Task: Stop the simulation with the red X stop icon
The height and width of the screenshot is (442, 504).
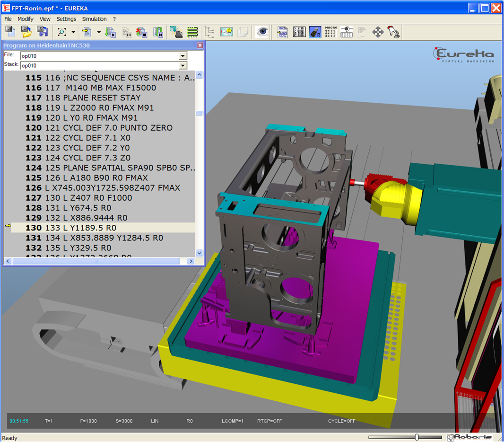Action: coord(141,32)
